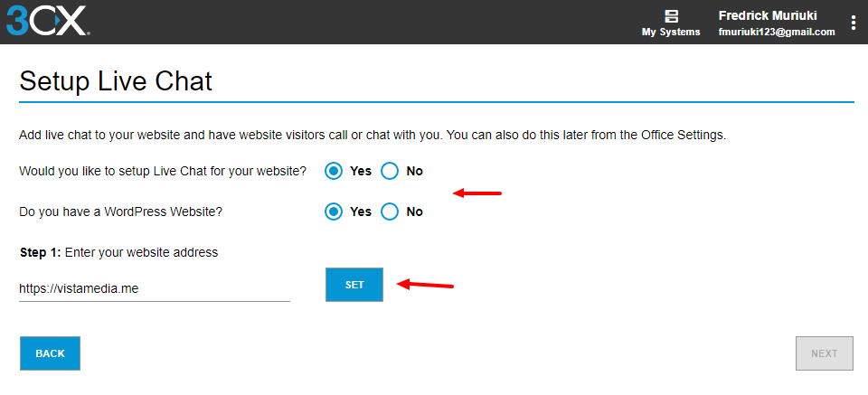The width and height of the screenshot is (868, 395).
Task: Choose Yes for WordPress Website
Action: (335, 212)
